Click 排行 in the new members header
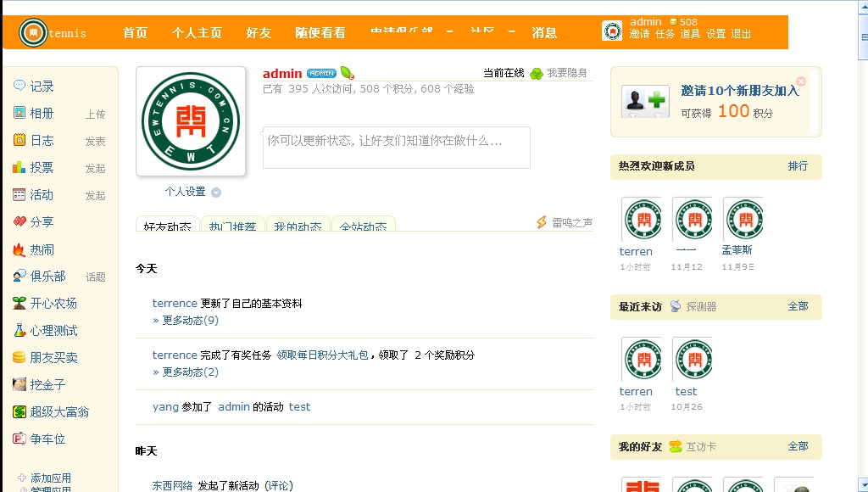Screen dimensions: 868x492 point(798,166)
